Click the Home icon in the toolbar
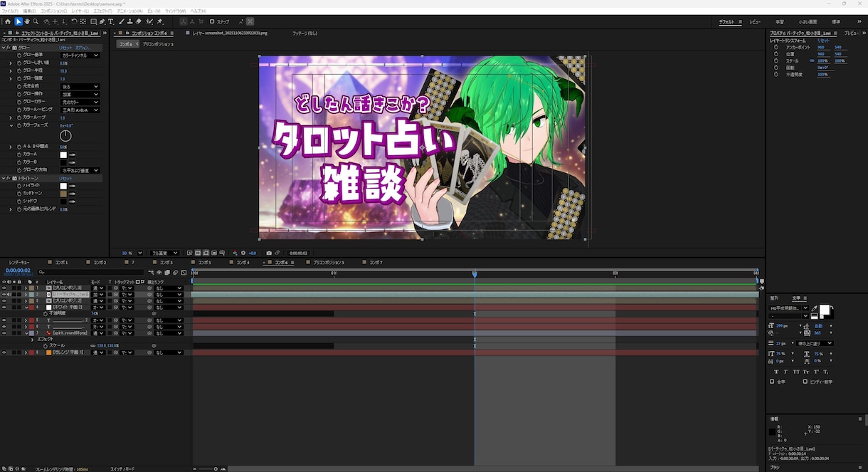Viewport: 868px width, 472px height. (x=8, y=21)
